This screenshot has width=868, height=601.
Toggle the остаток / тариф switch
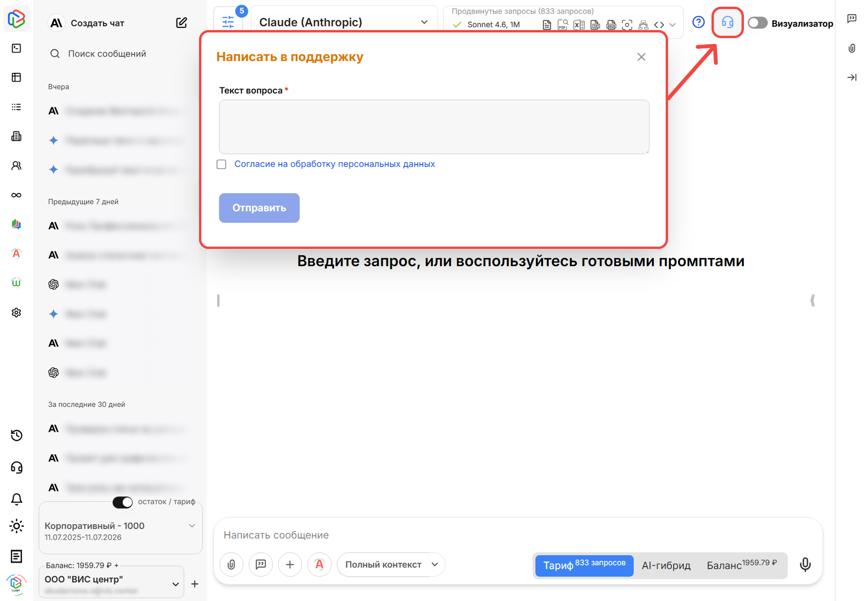[123, 502]
